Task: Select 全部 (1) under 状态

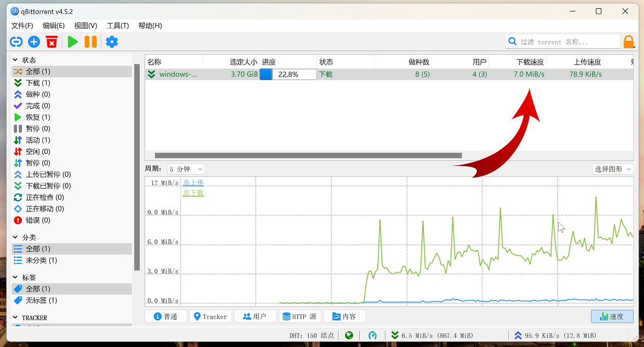Action: tap(72, 72)
